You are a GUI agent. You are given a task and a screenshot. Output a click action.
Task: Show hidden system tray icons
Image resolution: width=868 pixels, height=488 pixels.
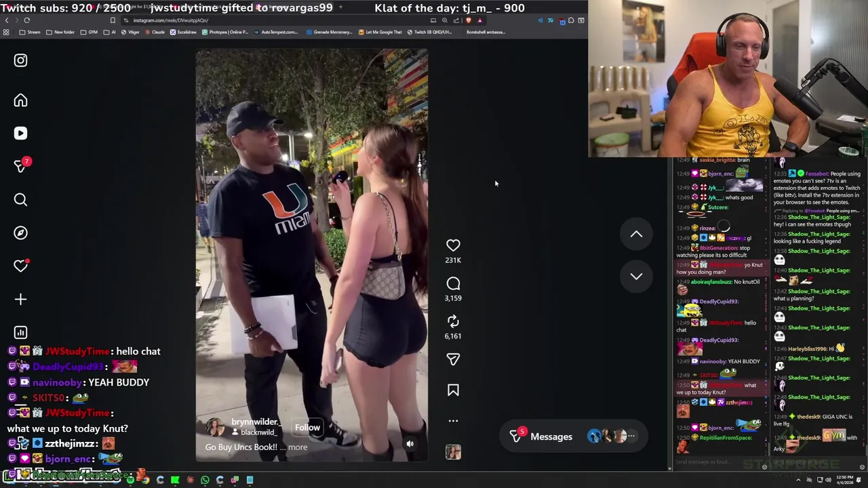click(799, 480)
